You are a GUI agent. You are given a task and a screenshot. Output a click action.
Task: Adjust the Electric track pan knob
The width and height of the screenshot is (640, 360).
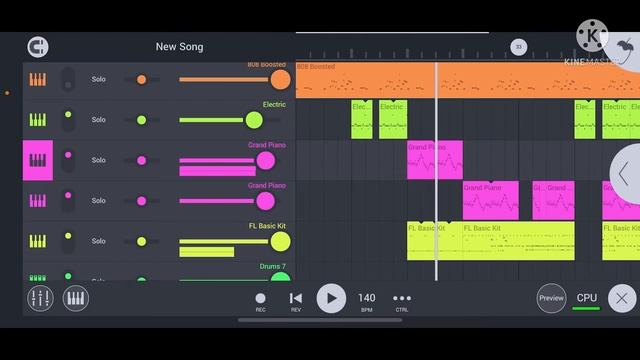pos(142,120)
